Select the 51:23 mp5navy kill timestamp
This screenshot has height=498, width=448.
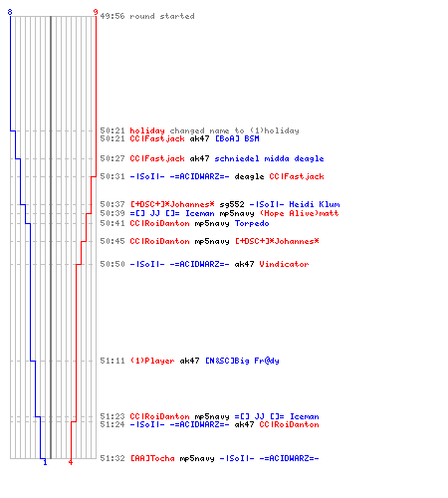pos(112,416)
